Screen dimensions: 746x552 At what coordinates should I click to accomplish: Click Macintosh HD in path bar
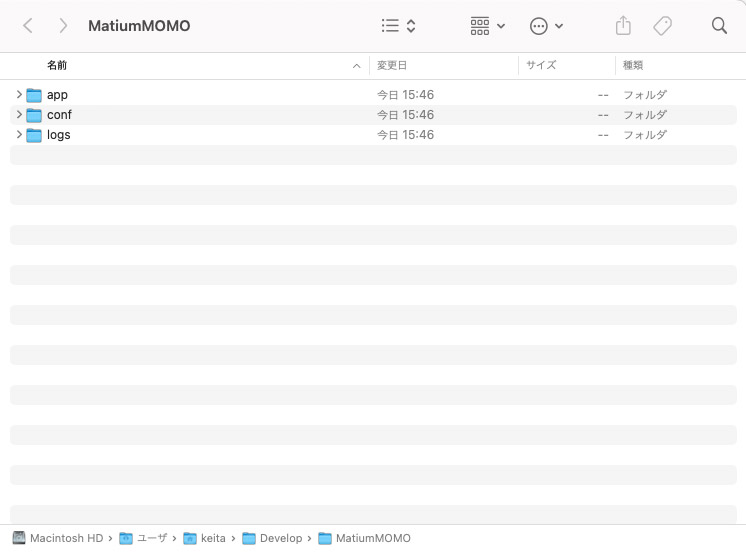tap(58, 538)
